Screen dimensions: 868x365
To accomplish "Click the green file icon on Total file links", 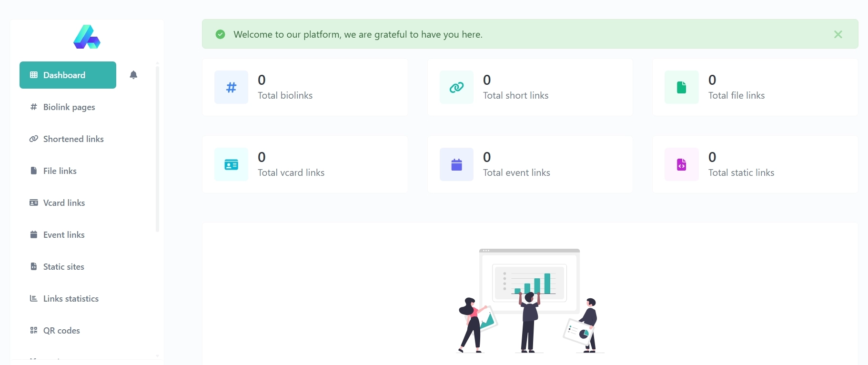I will [x=682, y=87].
